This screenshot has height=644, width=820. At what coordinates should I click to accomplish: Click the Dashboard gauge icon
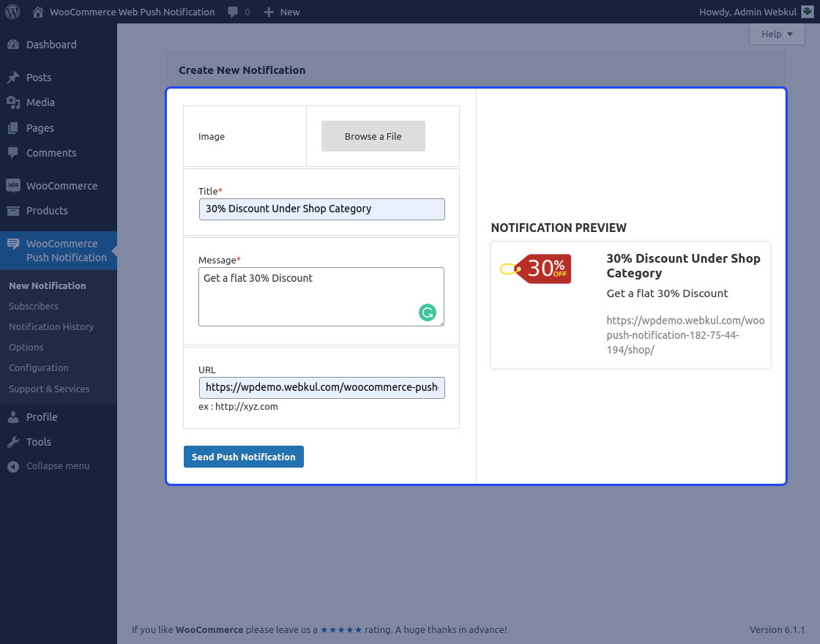(x=13, y=45)
